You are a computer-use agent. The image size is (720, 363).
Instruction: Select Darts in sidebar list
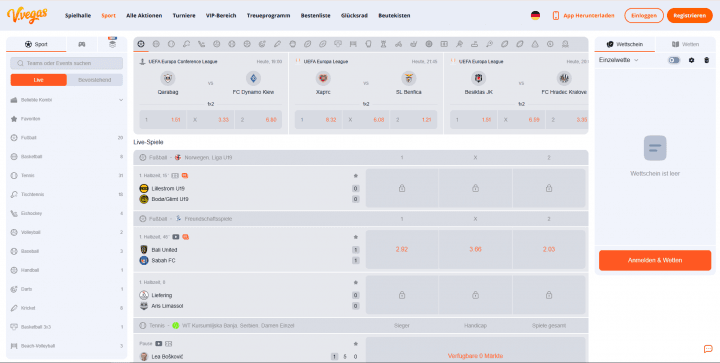tap(67, 289)
